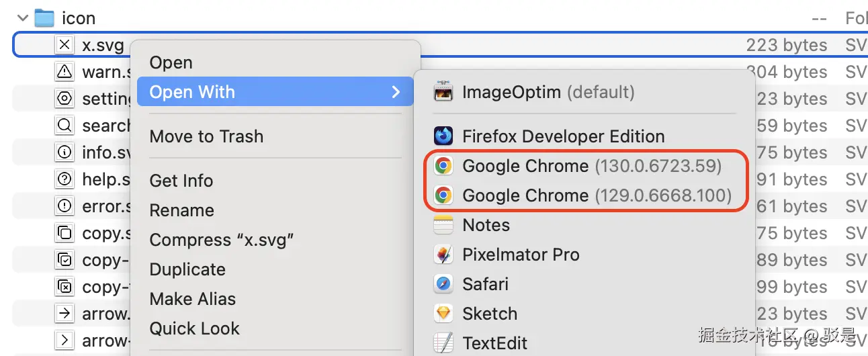The height and width of the screenshot is (356, 868).
Task: Click the Firefox Developer Edition icon
Action: [443, 136]
